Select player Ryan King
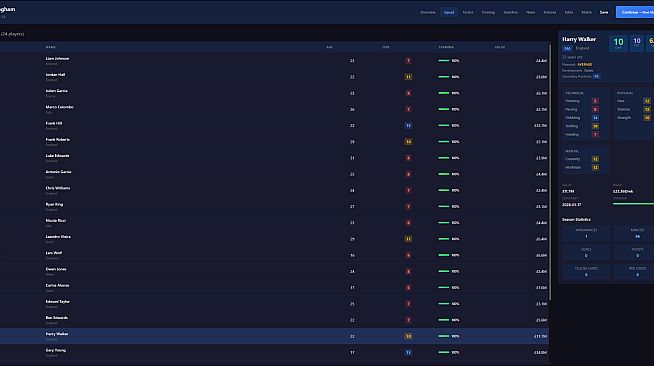654x366 pixels. point(54,204)
